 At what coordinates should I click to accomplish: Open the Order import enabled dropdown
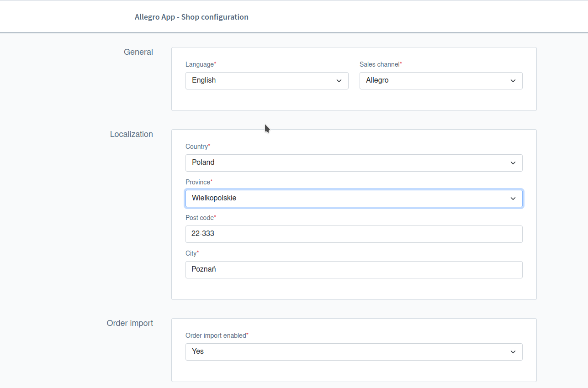(354, 352)
